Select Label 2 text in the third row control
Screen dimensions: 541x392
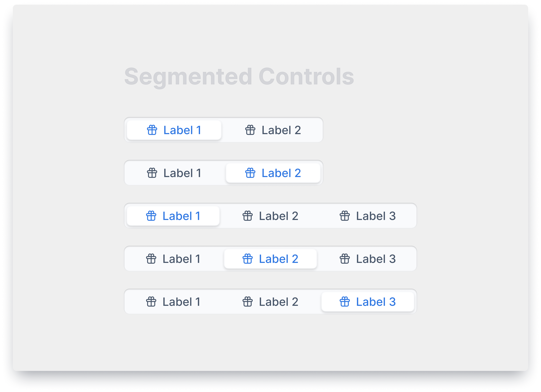coord(278,216)
